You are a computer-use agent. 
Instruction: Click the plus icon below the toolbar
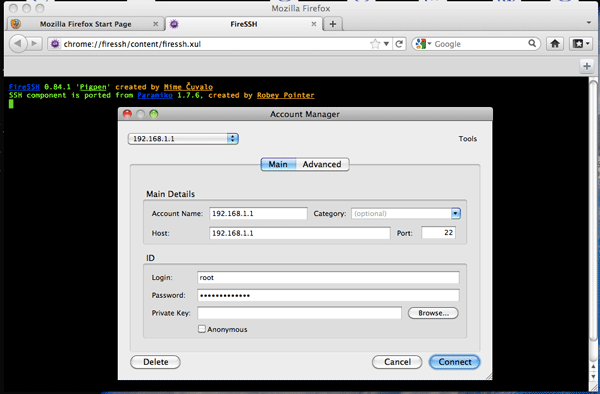coord(587,66)
